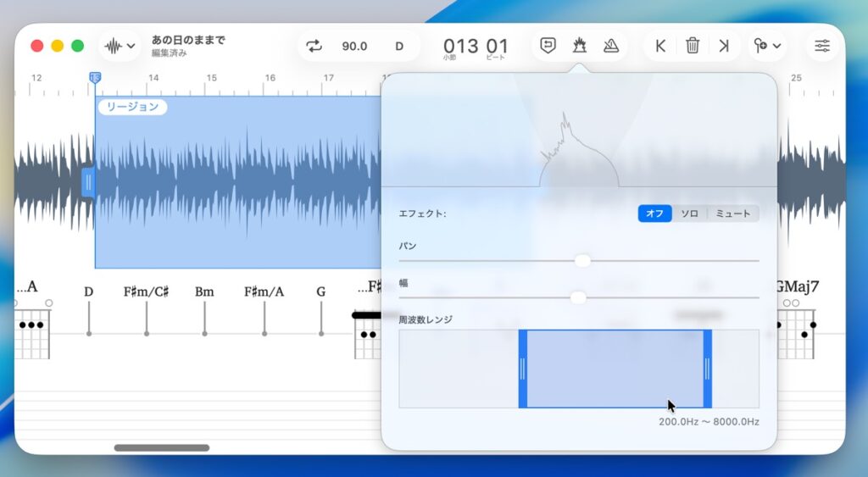Open the waveform view dropdown
The height and width of the screenshot is (477, 868).
(120, 46)
